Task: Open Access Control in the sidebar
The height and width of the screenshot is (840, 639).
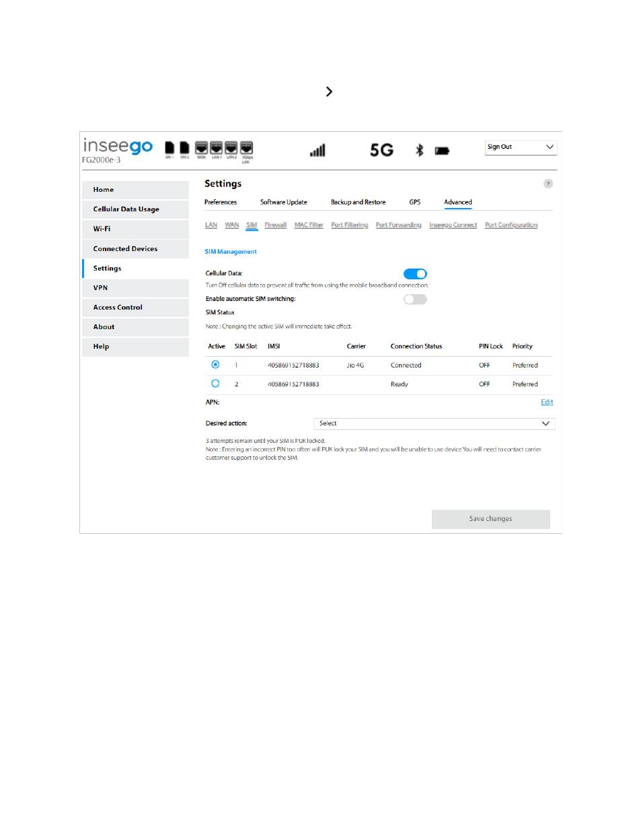Action: [135, 307]
